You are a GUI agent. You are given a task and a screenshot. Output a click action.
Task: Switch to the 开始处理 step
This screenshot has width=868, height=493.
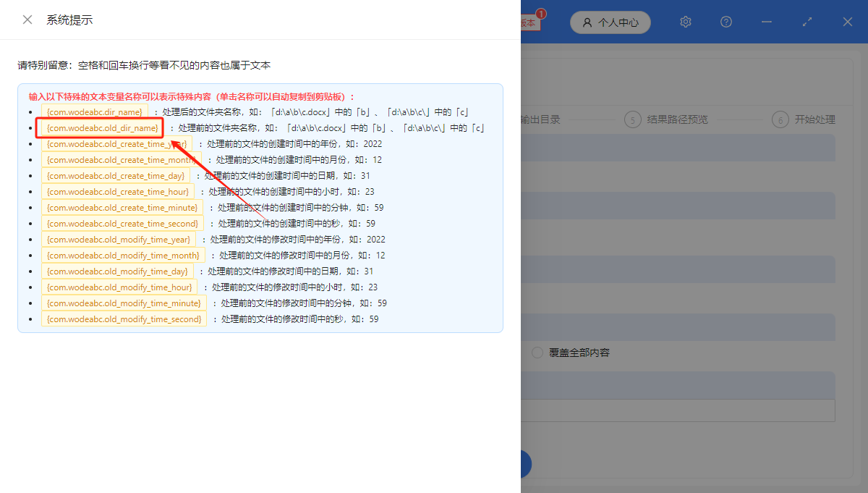[803, 119]
